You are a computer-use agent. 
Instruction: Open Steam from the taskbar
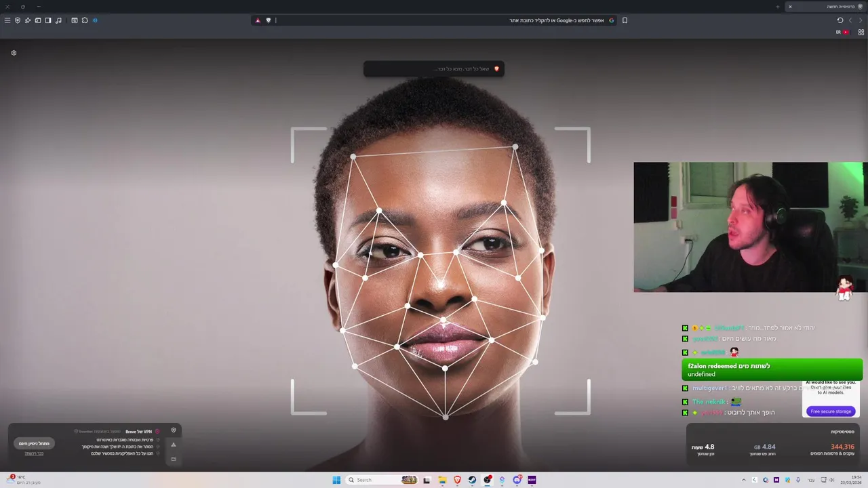(472, 480)
